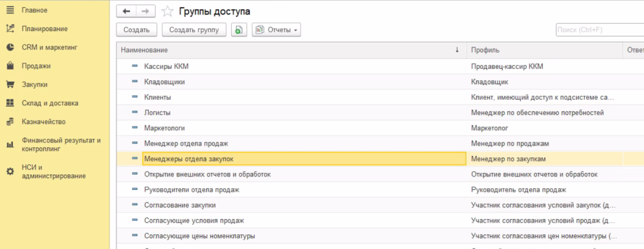Viewport: 644px width, 249px height.
Task: Click the Продажи shopping bag icon
Action: click(x=10, y=66)
